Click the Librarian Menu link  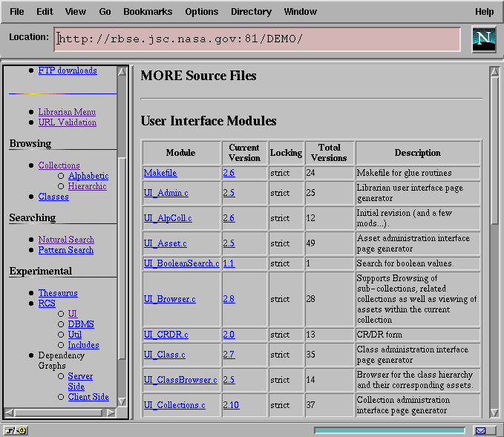[67, 112]
